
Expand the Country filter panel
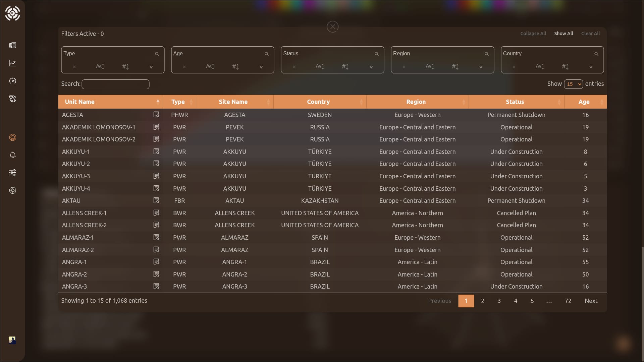[x=591, y=67]
